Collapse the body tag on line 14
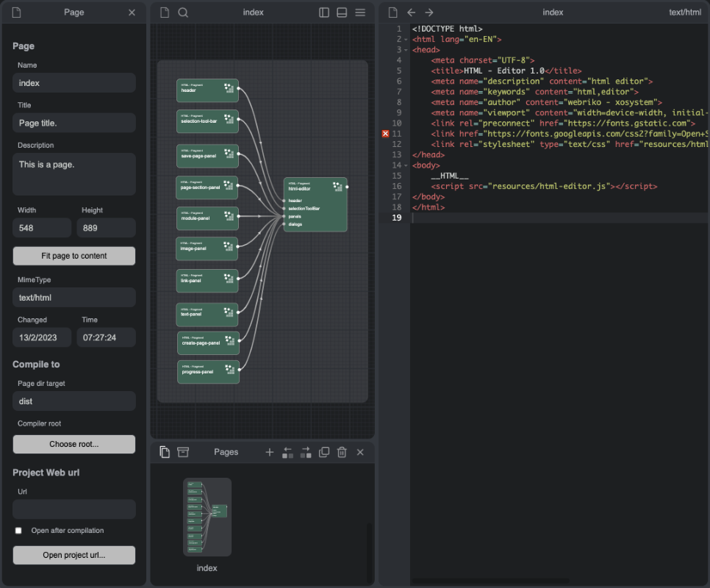The height and width of the screenshot is (588, 710). pos(406,165)
